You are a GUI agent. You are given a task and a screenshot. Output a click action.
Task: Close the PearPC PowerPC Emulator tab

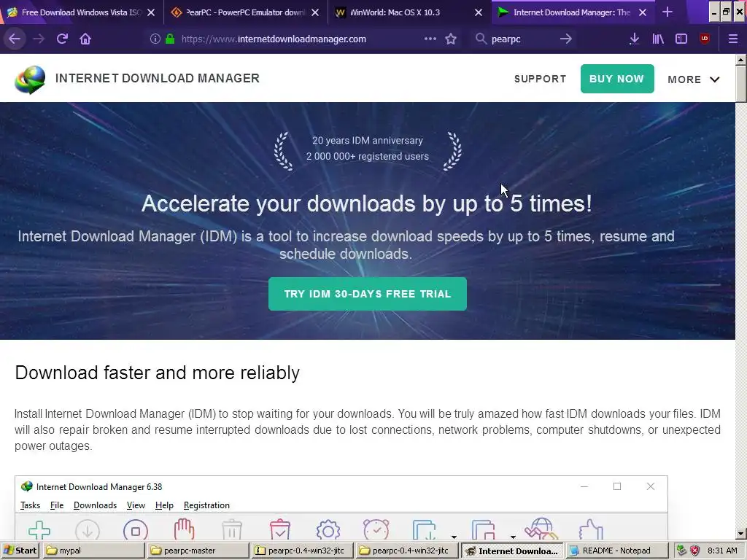click(x=315, y=13)
